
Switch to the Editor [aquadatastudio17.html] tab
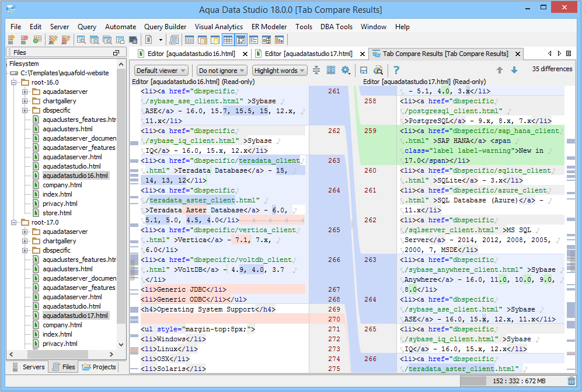[308, 54]
